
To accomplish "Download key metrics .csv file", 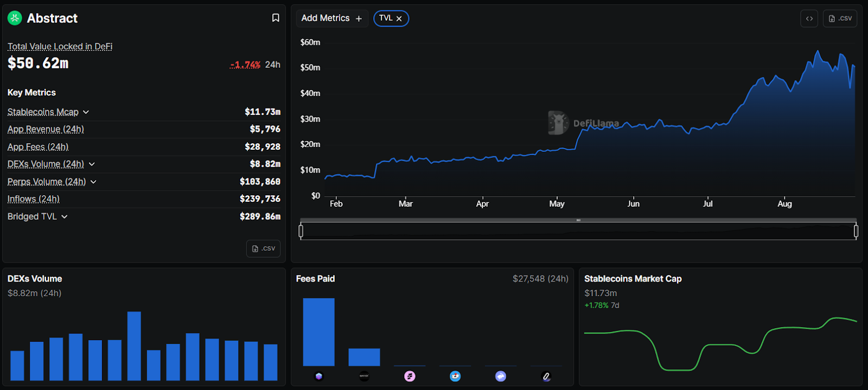I will tap(263, 248).
